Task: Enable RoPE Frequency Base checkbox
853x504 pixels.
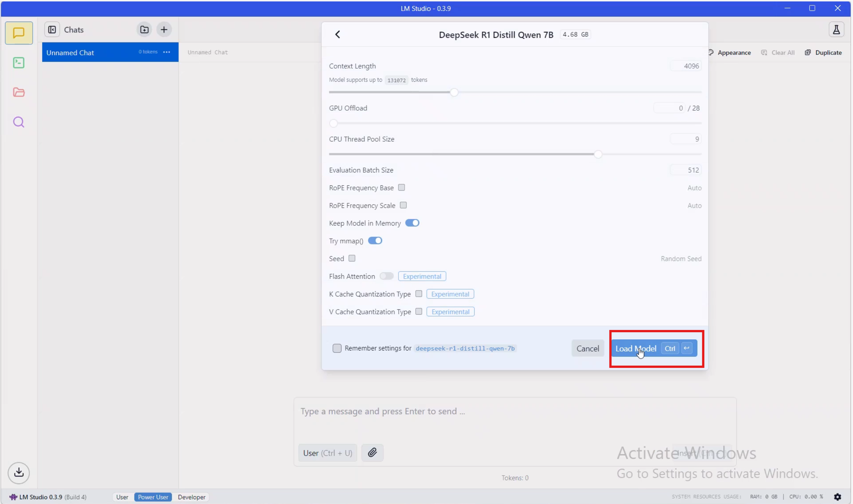Action: (401, 187)
